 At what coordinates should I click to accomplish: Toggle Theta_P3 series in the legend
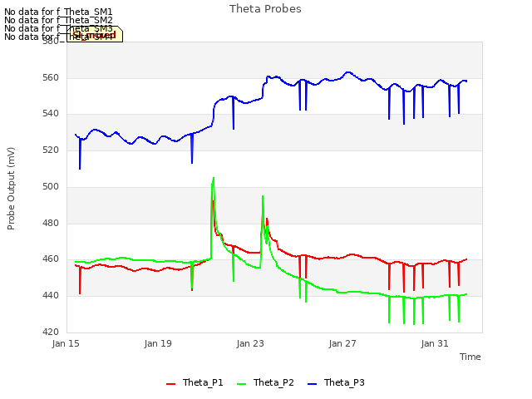(336, 382)
